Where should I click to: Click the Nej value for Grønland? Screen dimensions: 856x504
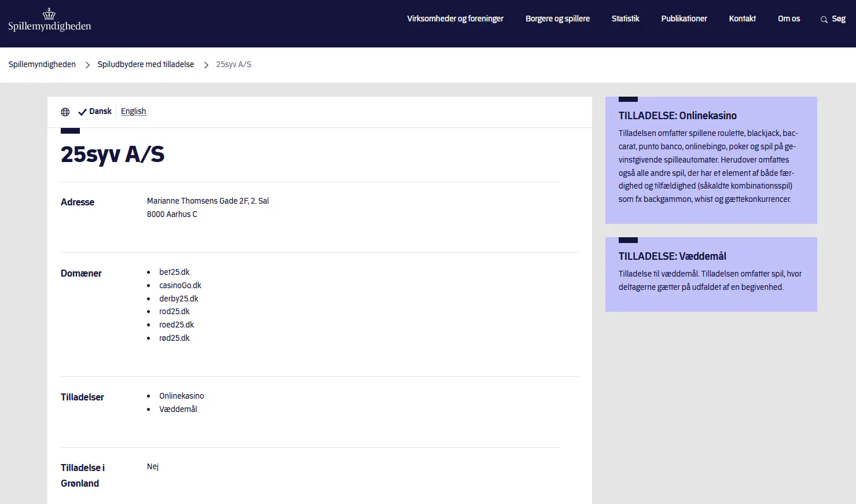click(153, 466)
